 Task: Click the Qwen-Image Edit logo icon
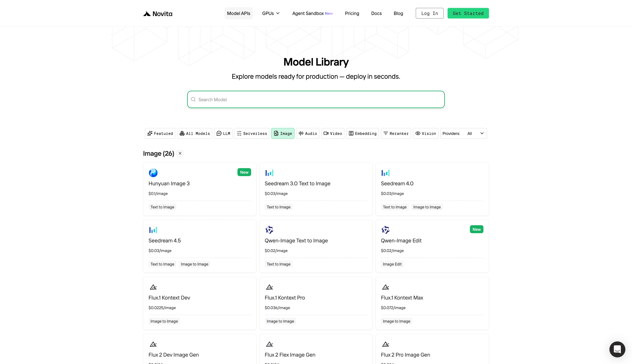(x=385, y=230)
